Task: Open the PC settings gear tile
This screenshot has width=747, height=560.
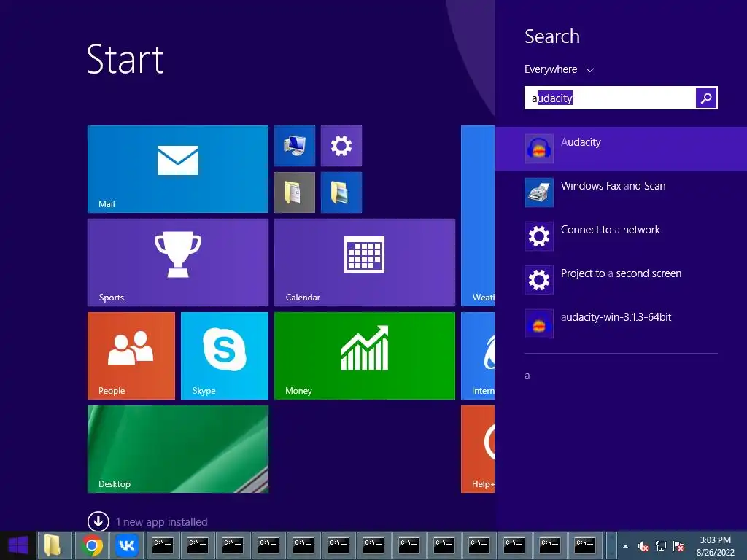Action: [341, 146]
